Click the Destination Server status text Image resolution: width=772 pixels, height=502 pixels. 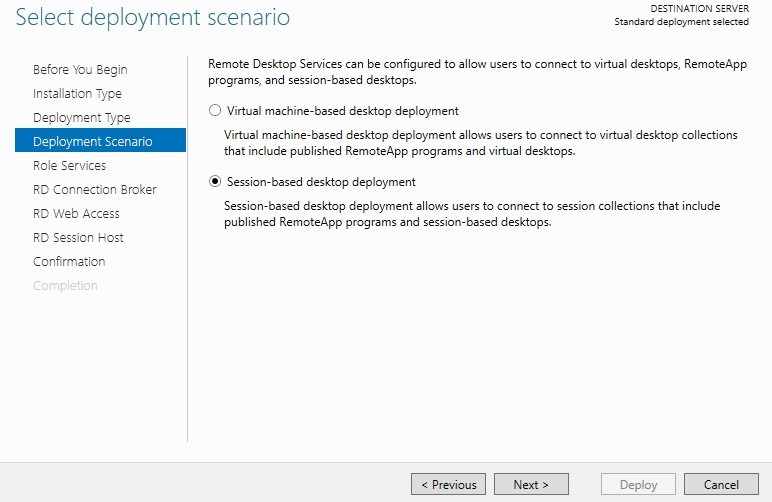pos(681,15)
